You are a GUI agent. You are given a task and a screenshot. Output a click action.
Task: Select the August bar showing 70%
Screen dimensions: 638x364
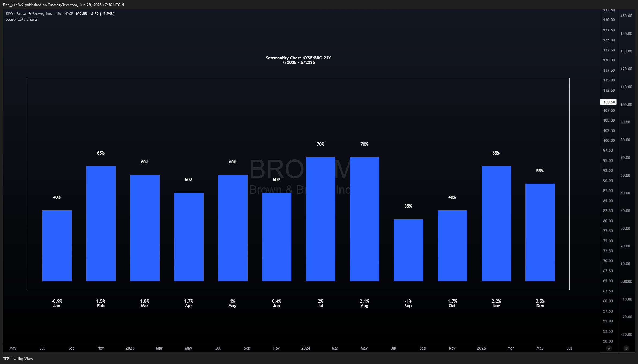point(364,219)
